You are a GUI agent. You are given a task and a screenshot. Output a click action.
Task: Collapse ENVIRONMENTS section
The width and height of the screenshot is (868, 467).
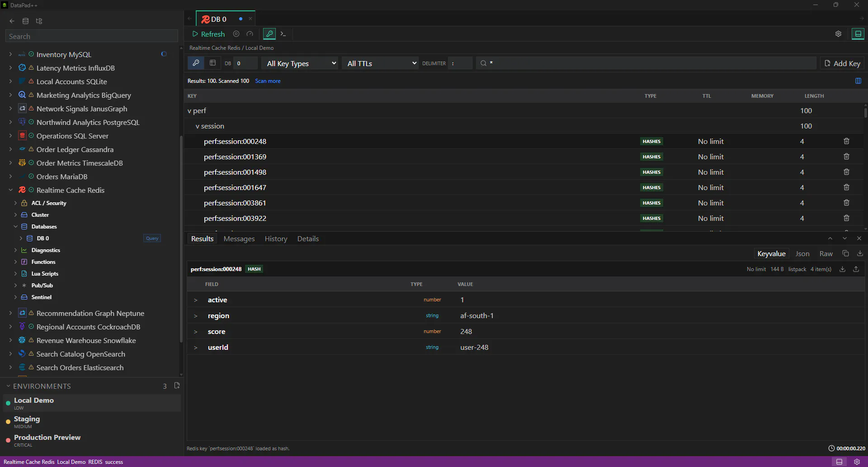click(8, 386)
